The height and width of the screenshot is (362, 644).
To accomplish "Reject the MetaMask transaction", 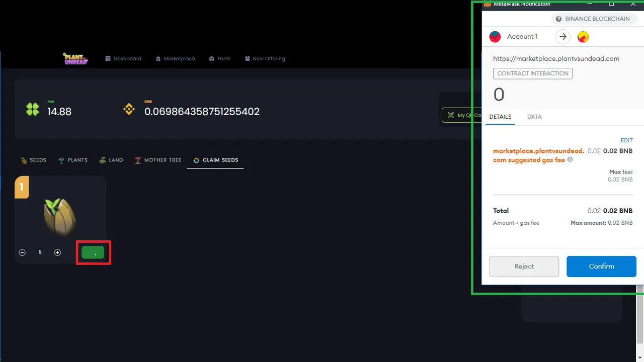I will click(x=524, y=266).
